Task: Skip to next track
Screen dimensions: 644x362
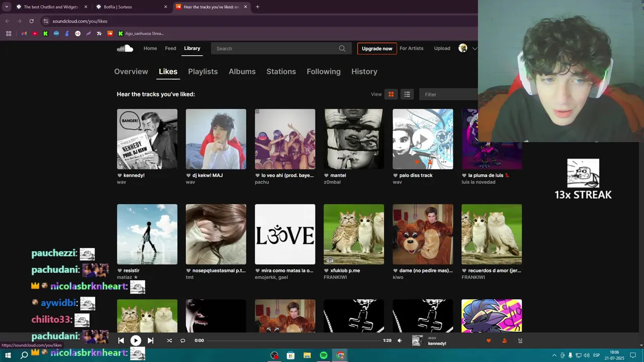Action: coord(150,340)
